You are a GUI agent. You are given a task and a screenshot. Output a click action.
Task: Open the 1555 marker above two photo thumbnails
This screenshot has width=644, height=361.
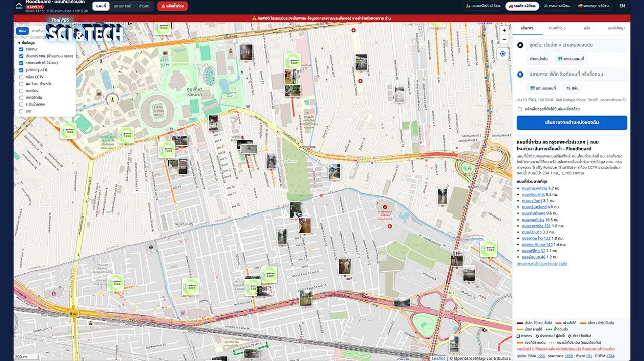click(292, 61)
